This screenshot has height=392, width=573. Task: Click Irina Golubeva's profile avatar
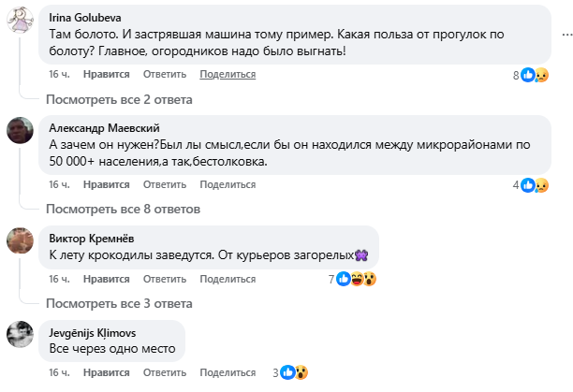22,21
